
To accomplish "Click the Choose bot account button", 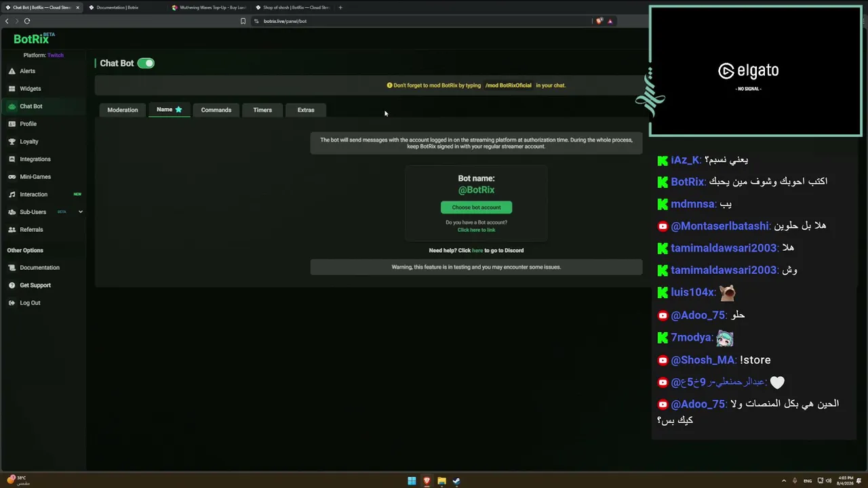I will coord(476,207).
